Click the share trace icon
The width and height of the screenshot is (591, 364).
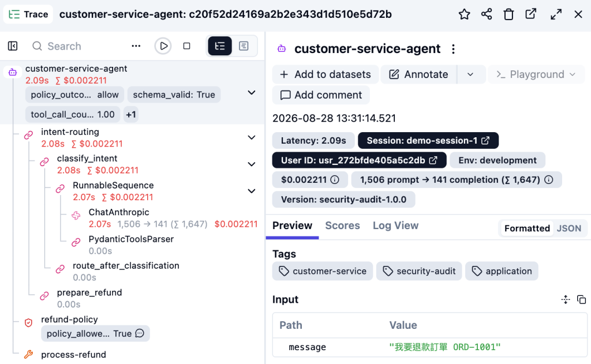[487, 14]
